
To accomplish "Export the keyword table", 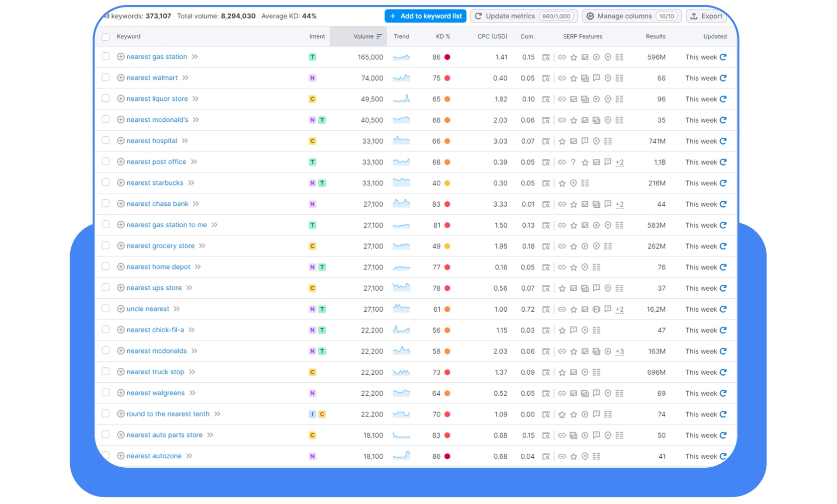I will point(706,16).
